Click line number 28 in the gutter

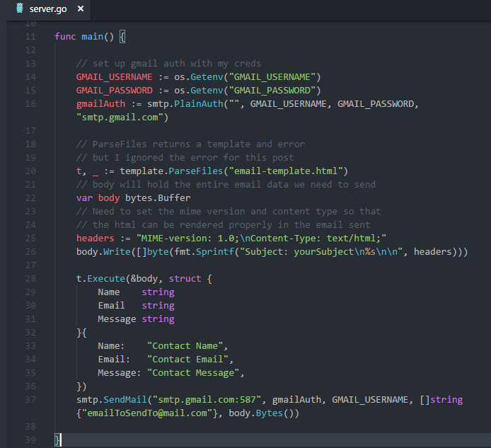pyautogui.click(x=30, y=279)
